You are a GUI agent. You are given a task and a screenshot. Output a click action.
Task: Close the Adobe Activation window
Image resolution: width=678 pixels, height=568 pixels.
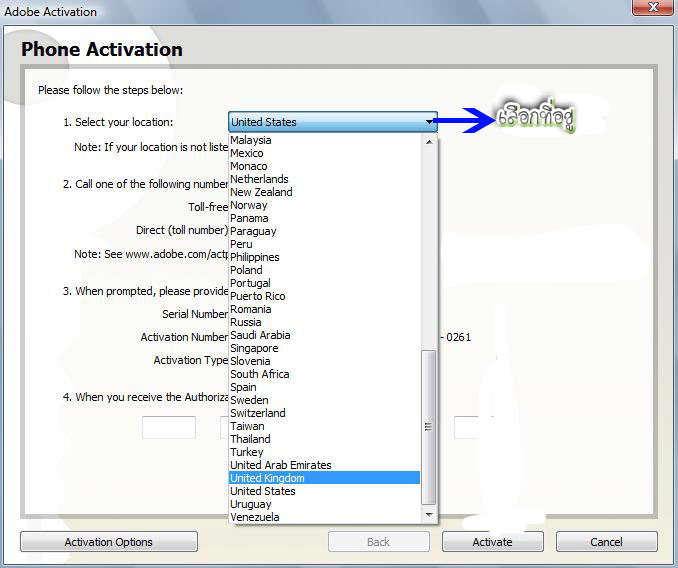pyautogui.click(x=653, y=7)
